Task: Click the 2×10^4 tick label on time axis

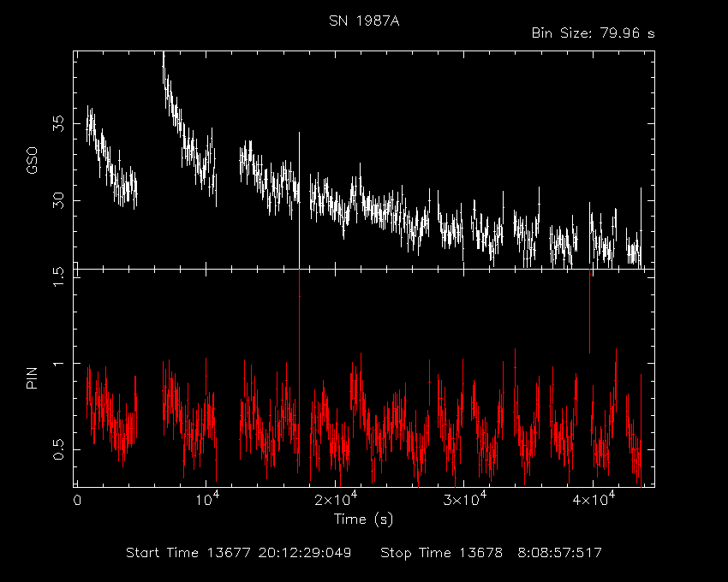Action: [x=336, y=499]
